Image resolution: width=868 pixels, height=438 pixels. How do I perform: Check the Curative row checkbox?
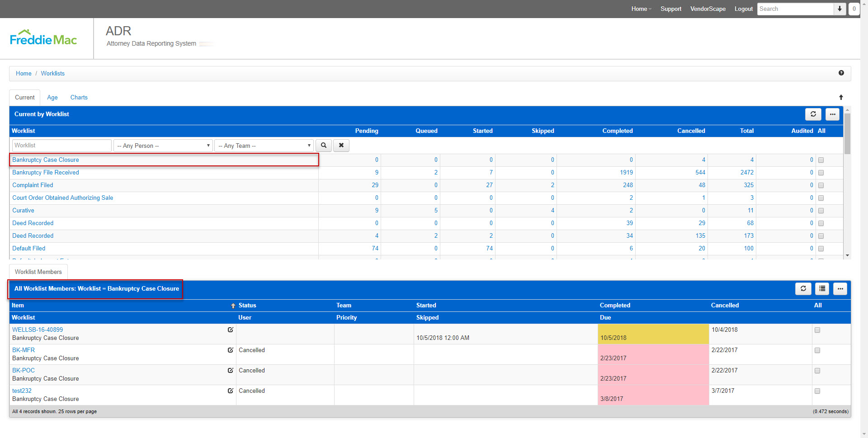(821, 211)
